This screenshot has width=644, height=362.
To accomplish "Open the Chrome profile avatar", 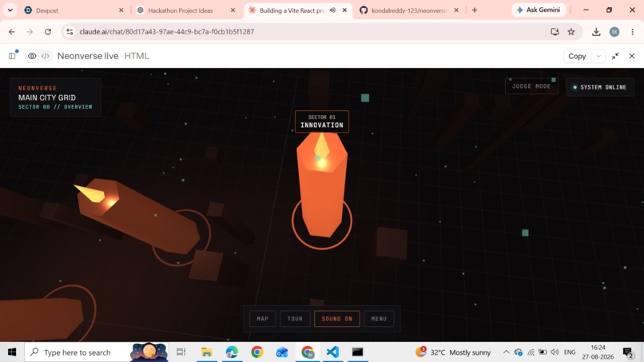I will point(614,32).
